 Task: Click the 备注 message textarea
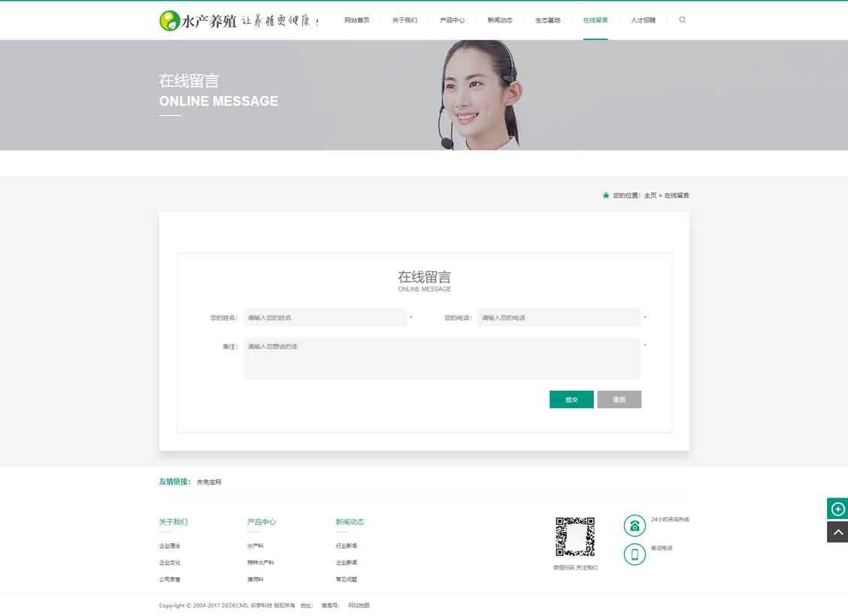tap(442, 358)
